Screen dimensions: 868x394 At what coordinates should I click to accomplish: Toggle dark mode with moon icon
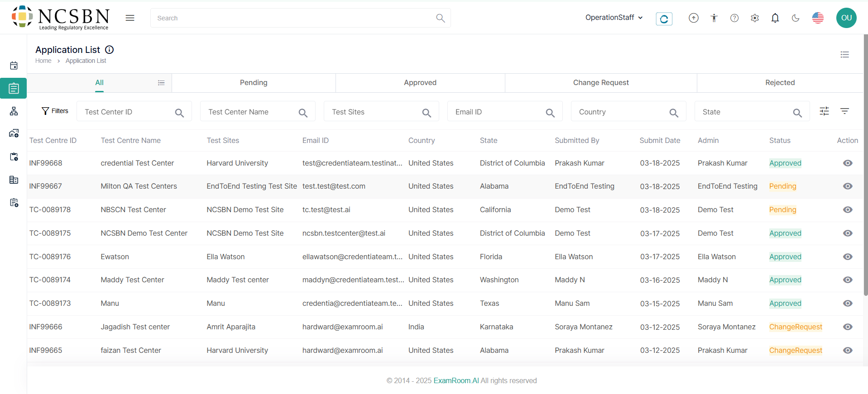(795, 18)
